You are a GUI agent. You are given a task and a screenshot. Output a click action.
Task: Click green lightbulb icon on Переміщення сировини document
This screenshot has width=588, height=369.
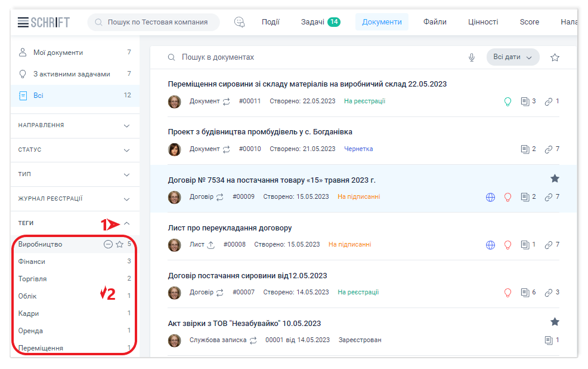[507, 102]
